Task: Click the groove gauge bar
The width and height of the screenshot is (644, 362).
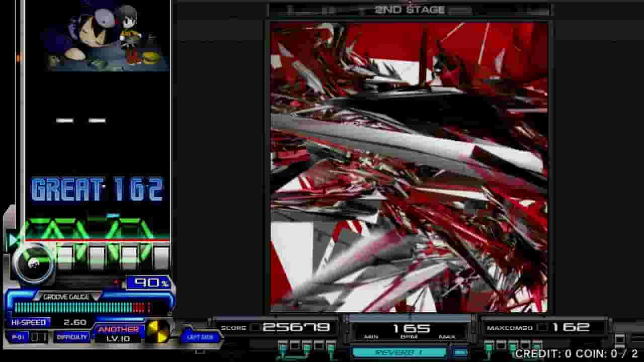Action: coord(83,307)
